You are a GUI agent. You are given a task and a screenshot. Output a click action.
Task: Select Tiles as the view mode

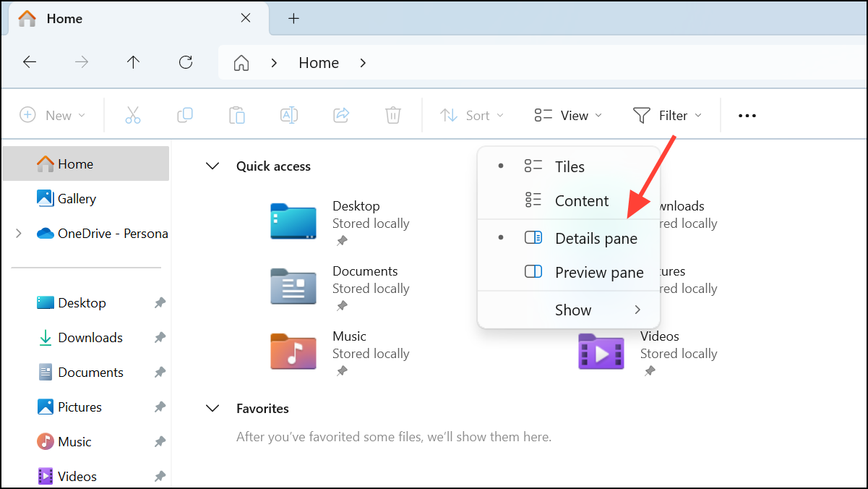click(570, 166)
